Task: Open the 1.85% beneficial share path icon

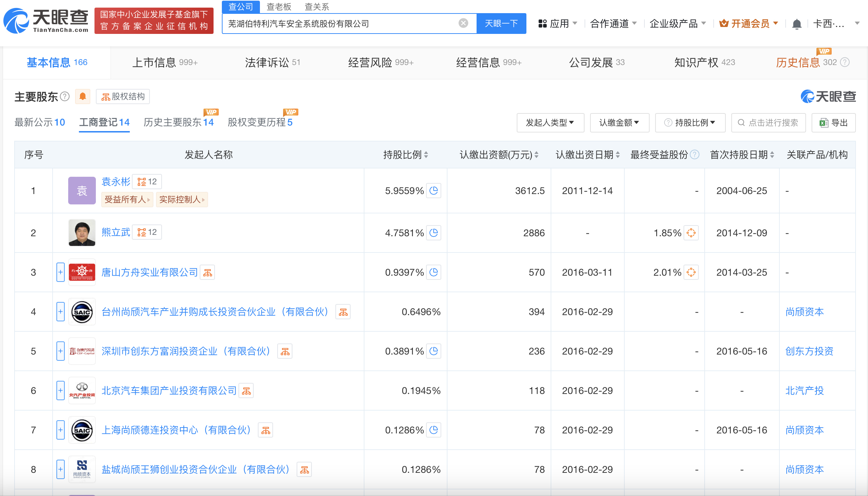Action: [x=691, y=233]
